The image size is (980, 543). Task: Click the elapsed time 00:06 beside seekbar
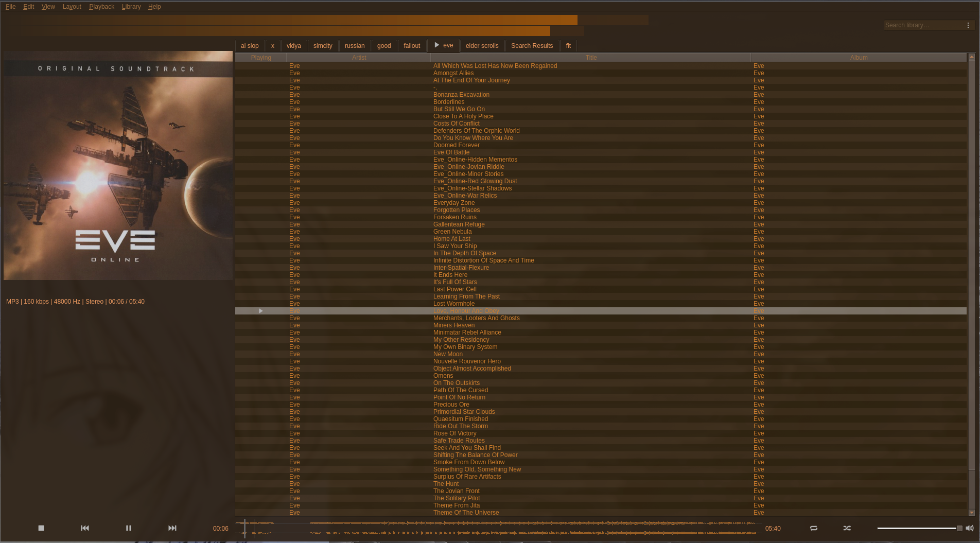click(x=221, y=529)
